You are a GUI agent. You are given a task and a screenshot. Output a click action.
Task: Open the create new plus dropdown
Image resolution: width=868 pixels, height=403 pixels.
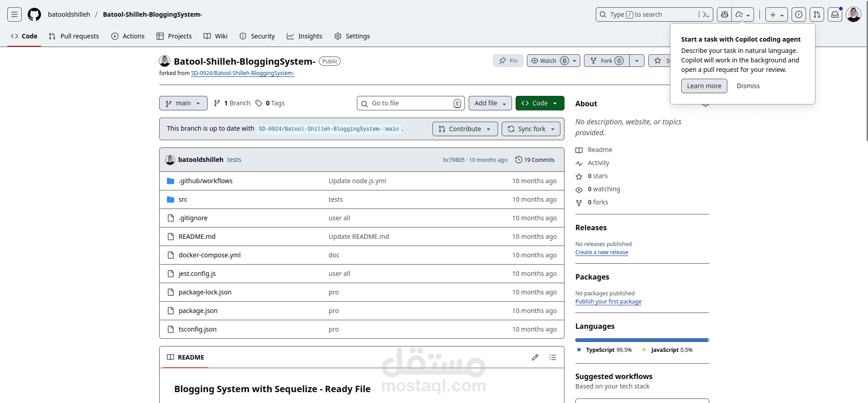point(777,14)
